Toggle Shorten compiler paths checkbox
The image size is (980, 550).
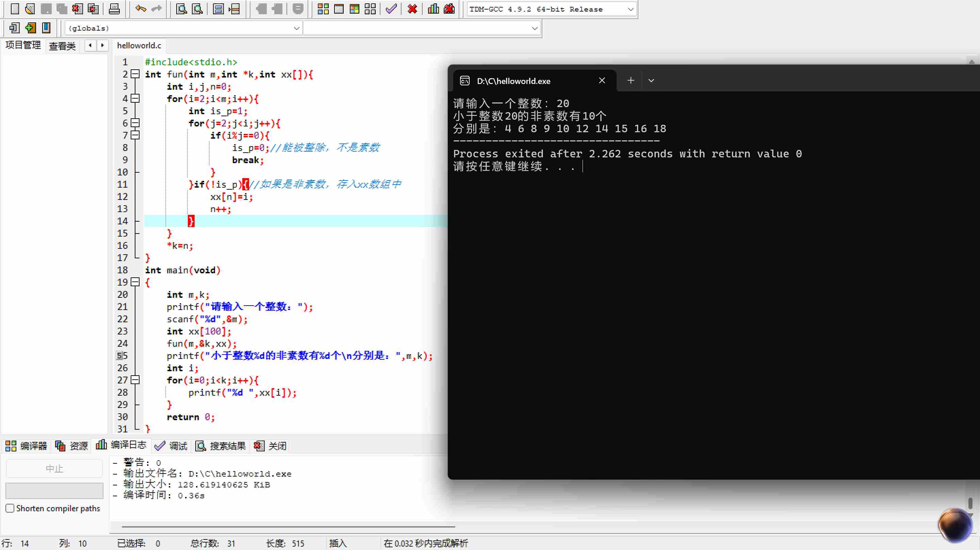[10, 508]
